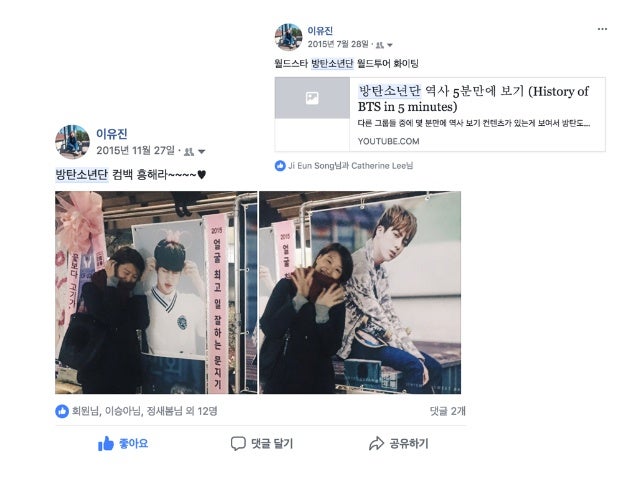Click the share arrow icon
Image resolution: width=638 pixels, height=479 pixels.
coord(376,443)
